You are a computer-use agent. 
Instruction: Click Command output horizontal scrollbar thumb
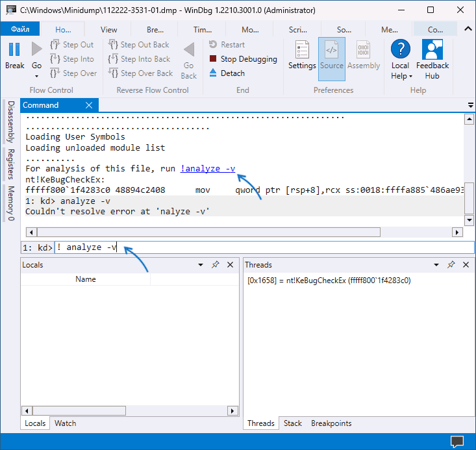tap(208, 232)
